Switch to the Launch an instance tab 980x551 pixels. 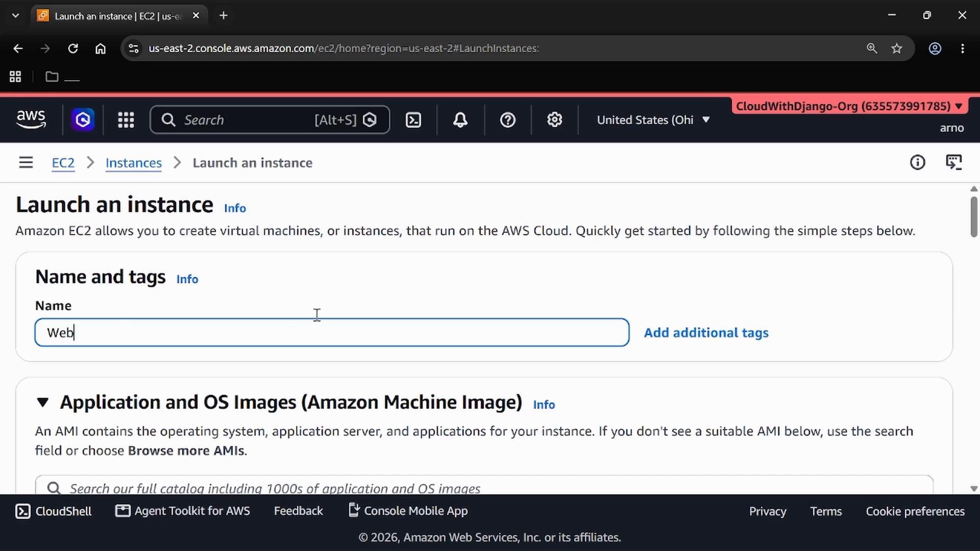pyautogui.click(x=118, y=16)
